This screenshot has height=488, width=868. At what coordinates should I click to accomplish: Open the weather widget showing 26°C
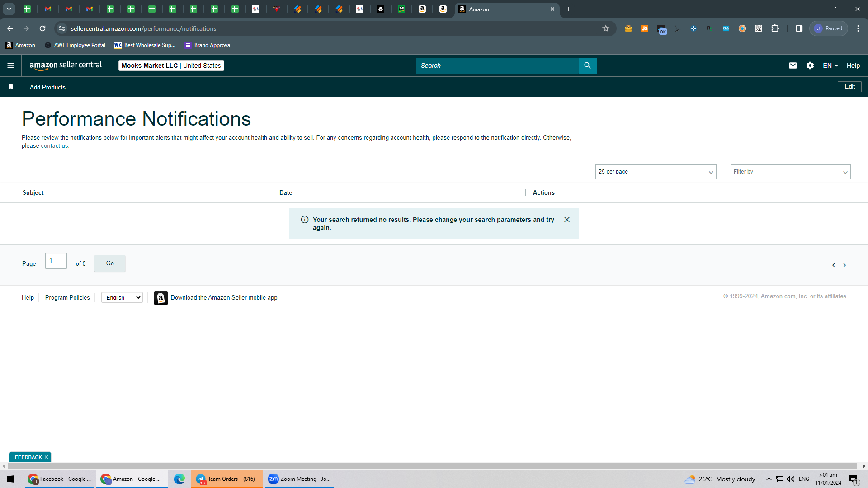click(x=720, y=479)
